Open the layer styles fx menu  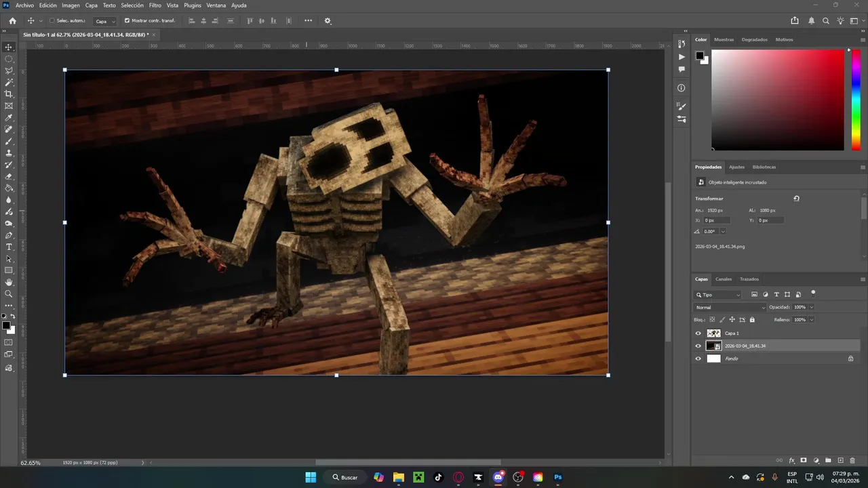pos(791,460)
